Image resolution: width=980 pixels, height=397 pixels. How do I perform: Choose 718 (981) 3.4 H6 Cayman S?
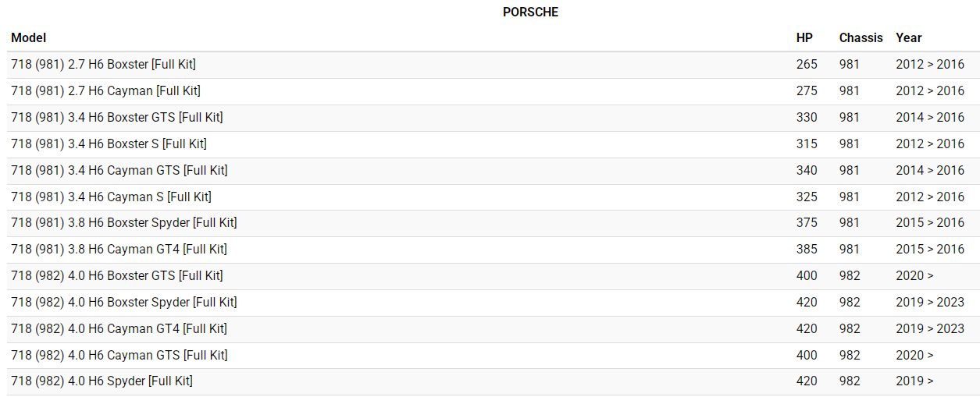click(x=111, y=197)
